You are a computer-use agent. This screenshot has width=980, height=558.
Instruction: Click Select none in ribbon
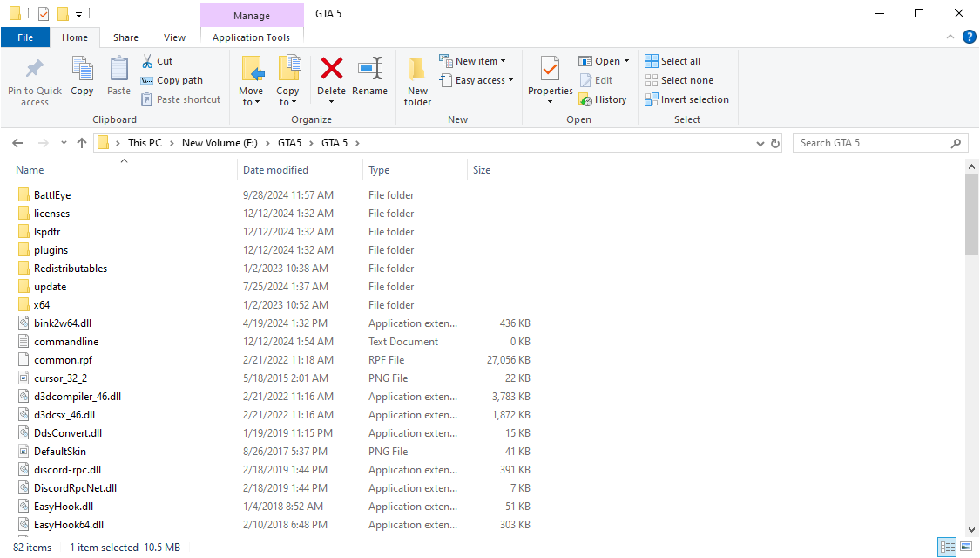679,80
